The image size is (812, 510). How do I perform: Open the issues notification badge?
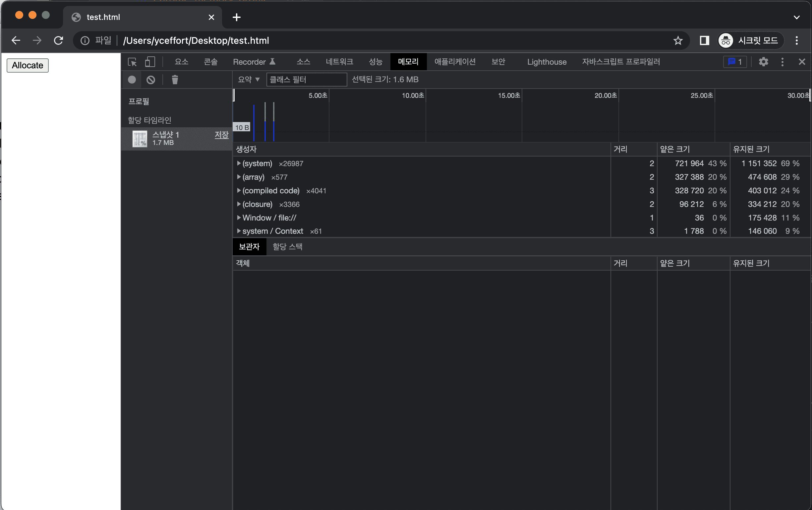pyautogui.click(x=735, y=62)
